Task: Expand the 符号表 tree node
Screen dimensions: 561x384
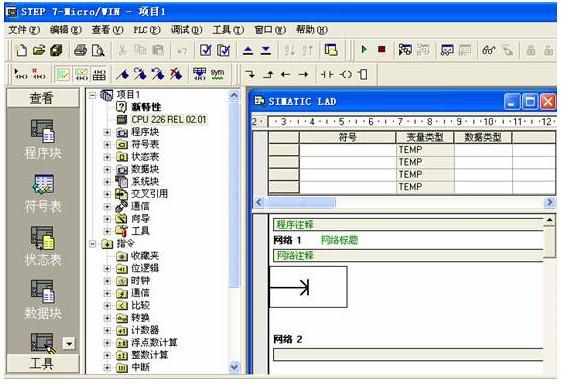Action: [x=107, y=145]
